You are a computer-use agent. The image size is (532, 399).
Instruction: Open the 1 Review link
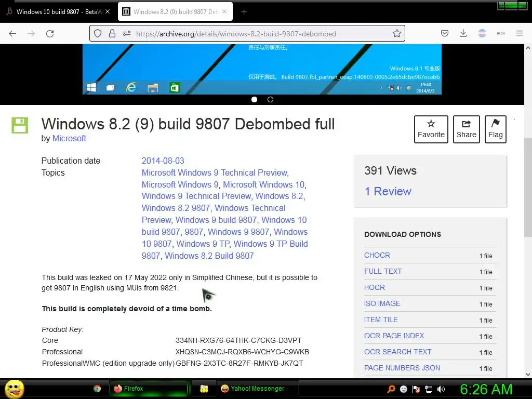[388, 191]
